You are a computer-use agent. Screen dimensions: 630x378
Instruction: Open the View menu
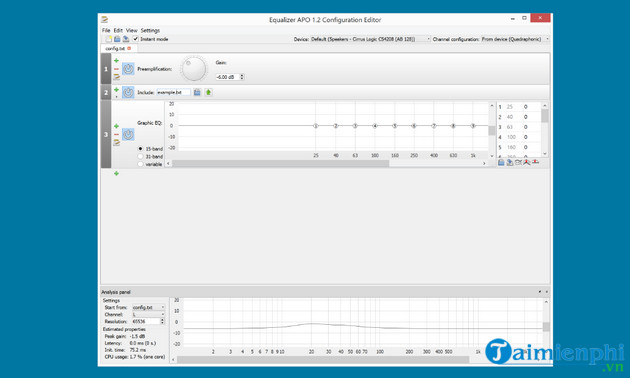click(x=131, y=30)
